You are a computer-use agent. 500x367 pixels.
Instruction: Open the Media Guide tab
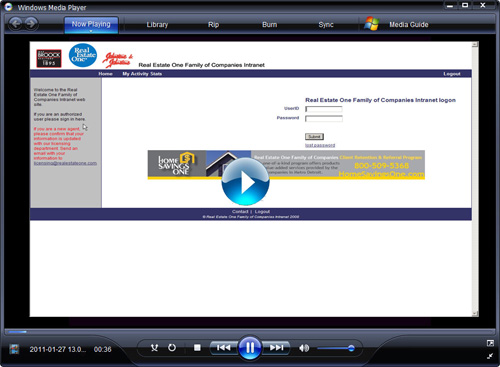[409, 24]
